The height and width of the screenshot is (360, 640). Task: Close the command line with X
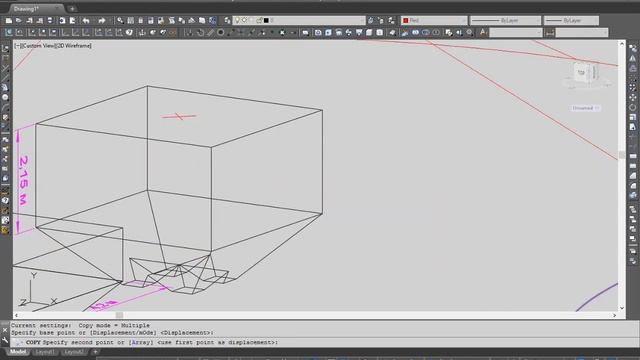[x=5, y=330]
